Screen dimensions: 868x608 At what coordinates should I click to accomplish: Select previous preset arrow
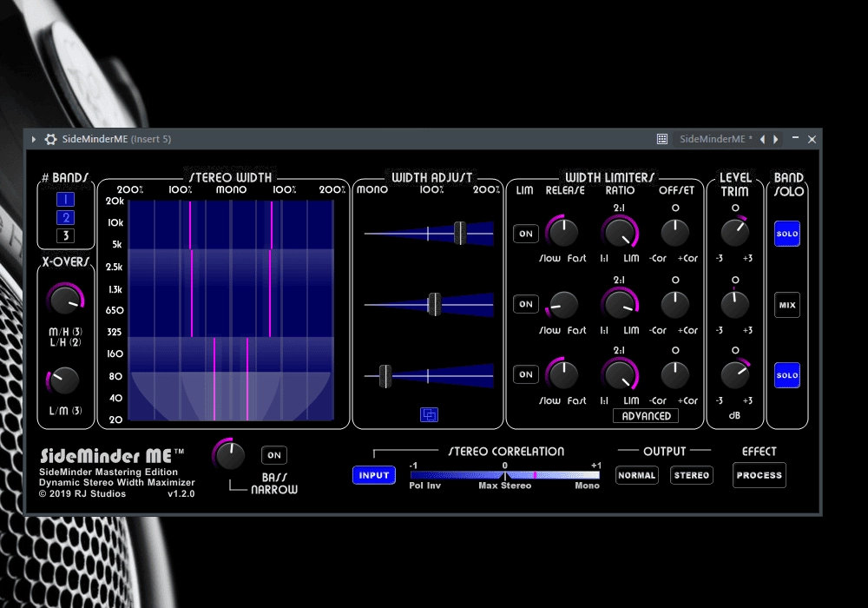click(763, 139)
